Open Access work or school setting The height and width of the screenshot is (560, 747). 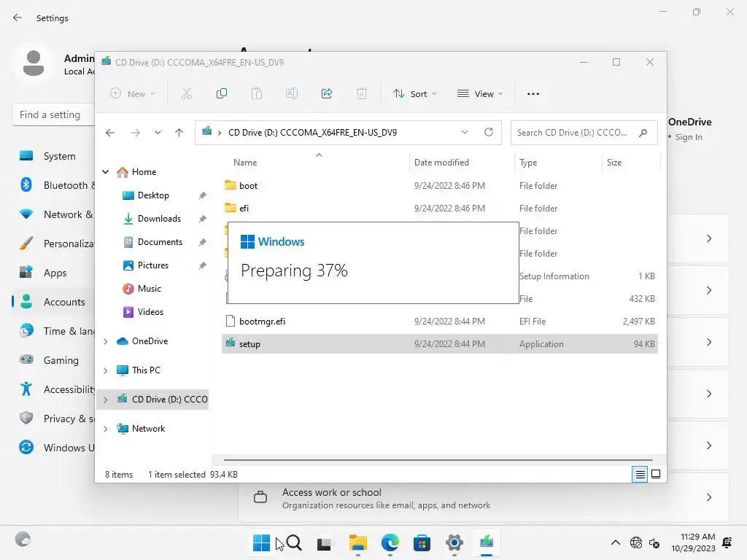click(x=484, y=498)
